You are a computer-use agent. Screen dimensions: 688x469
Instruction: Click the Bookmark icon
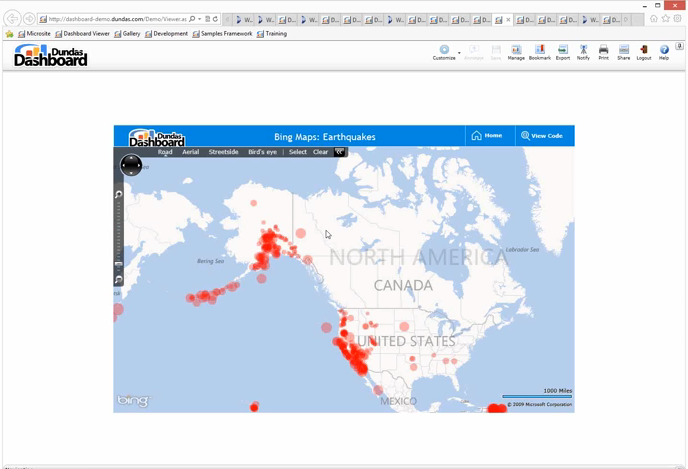pos(540,50)
